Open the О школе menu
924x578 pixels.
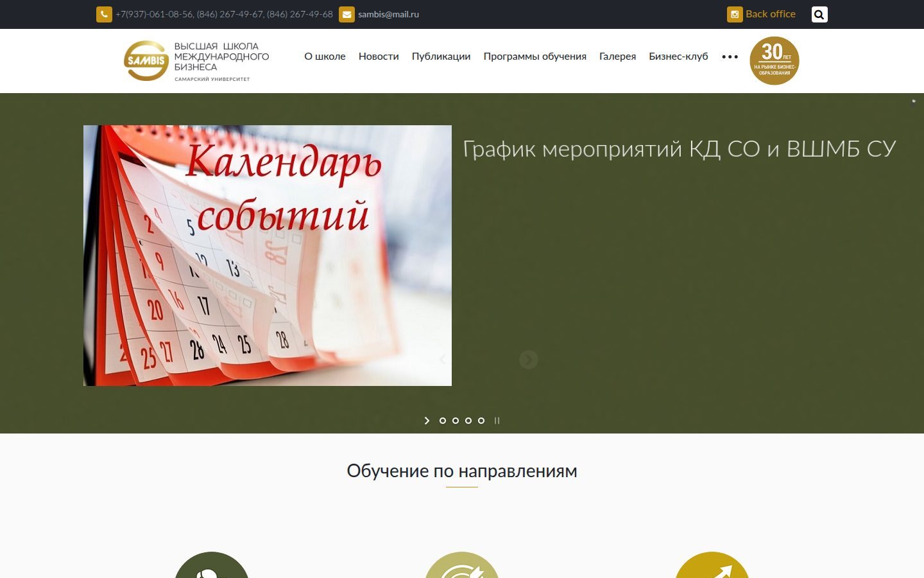click(x=325, y=57)
